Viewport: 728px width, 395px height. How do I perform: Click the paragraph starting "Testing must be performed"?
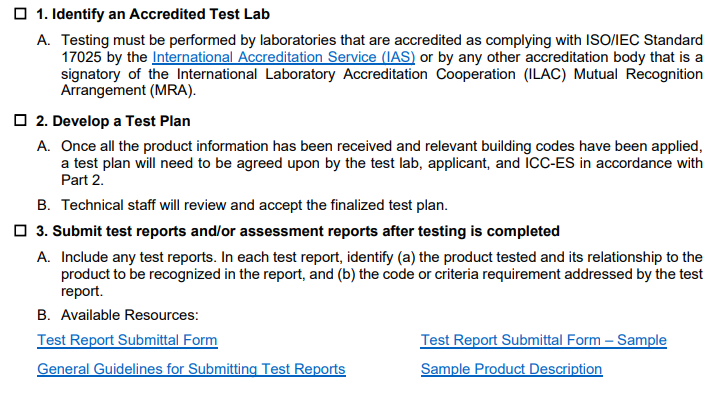pos(382,65)
